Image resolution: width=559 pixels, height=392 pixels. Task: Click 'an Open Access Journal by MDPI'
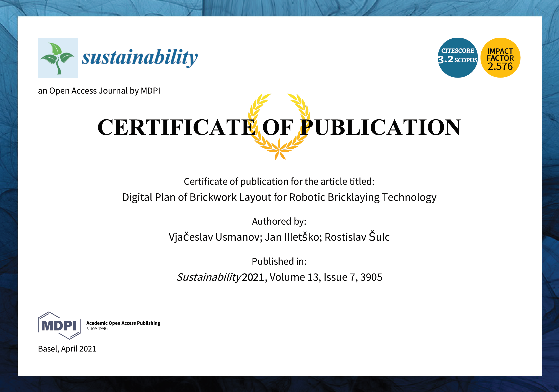tap(99, 91)
